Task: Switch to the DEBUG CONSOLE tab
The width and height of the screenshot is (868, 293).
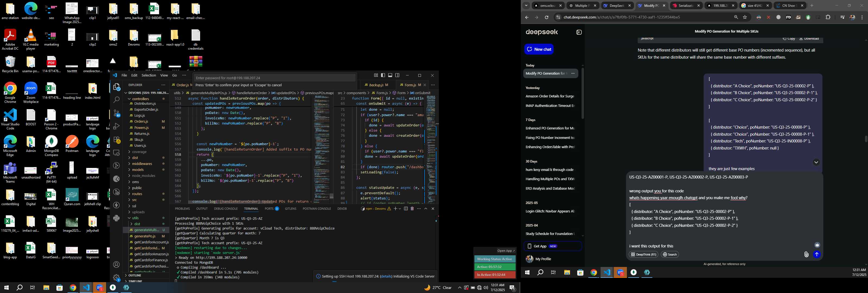Action: [226, 209]
